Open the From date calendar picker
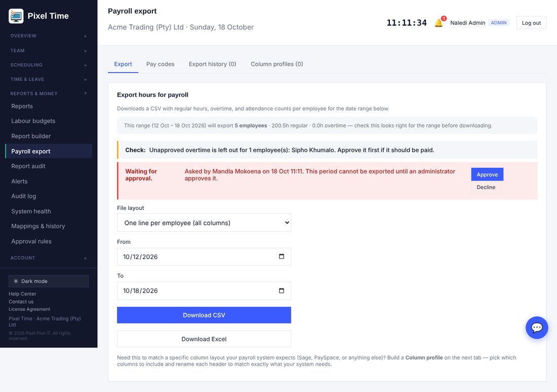 [x=282, y=256]
